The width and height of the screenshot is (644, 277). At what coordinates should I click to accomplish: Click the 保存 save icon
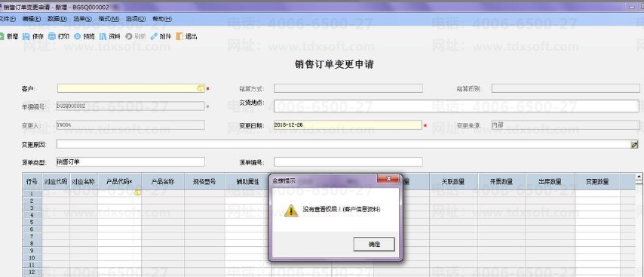[26, 36]
